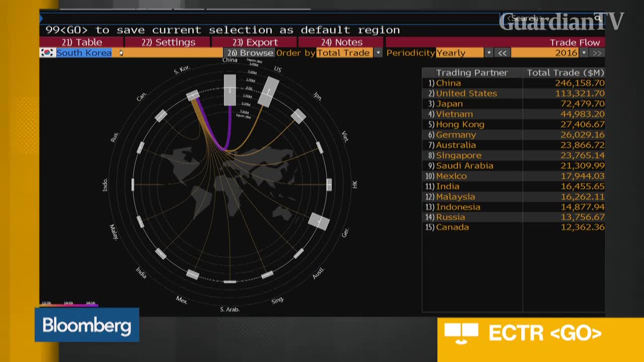Select China in the trading partner table
Viewport: 644px width, 362px height.
coord(448,83)
